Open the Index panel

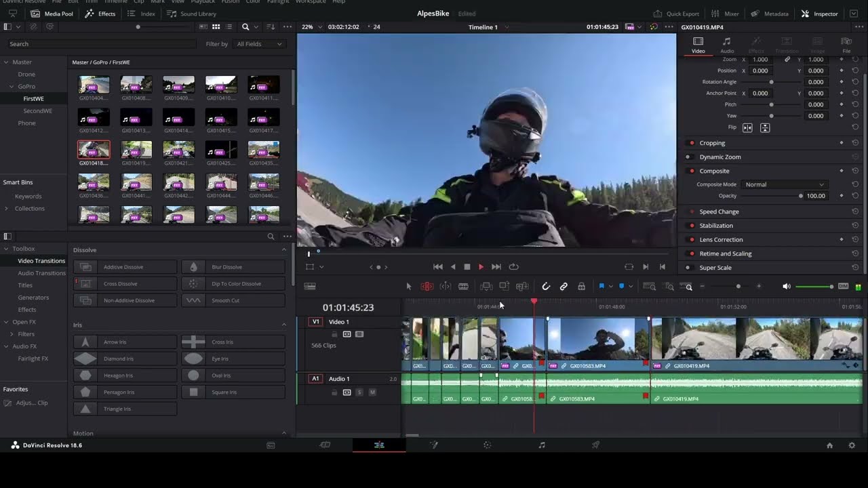pos(141,14)
